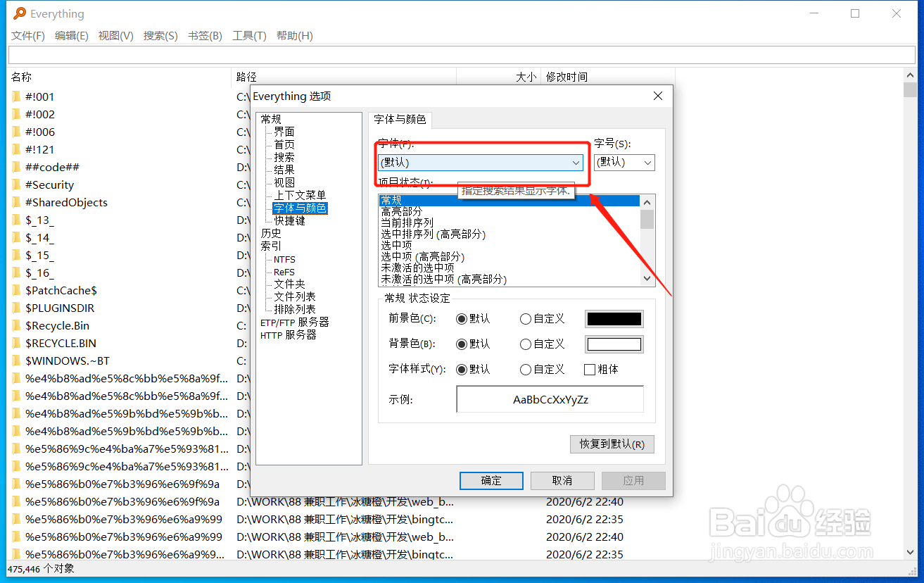Select 历史 in the options tree
924x583 pixels.
pos(271,233)
